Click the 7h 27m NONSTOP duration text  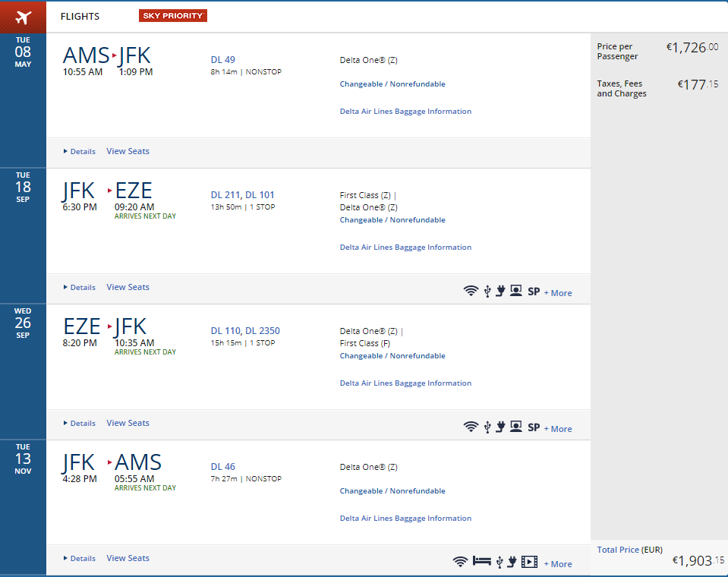[246, 479]
